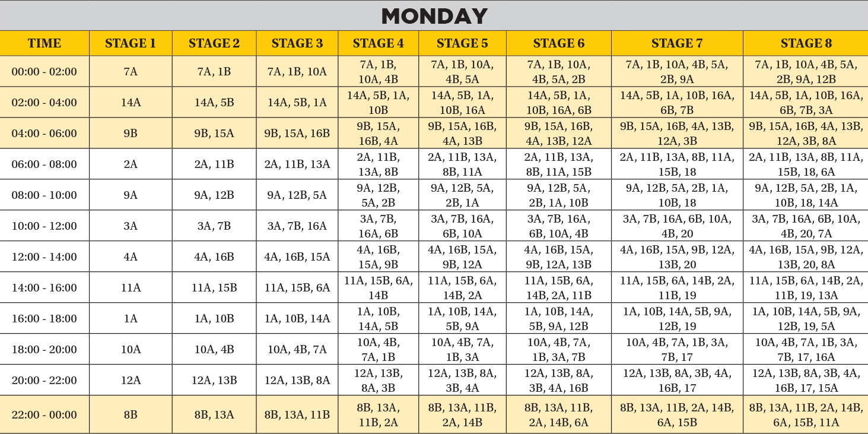Select the TIME column header
Viewport: 868px width, 434px height.
pyautogui.click(x=44, y=43)
